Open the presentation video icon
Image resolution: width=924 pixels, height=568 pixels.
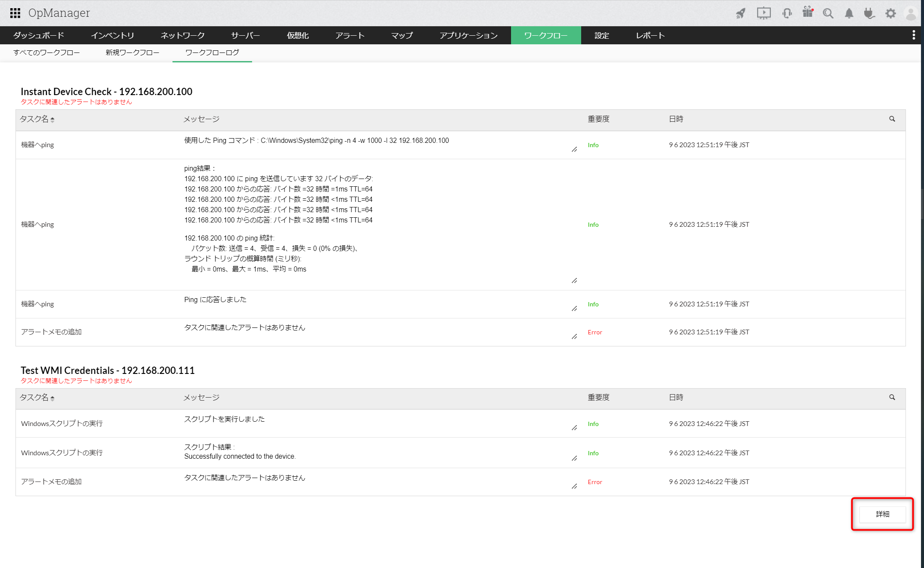tap(764, 13)
